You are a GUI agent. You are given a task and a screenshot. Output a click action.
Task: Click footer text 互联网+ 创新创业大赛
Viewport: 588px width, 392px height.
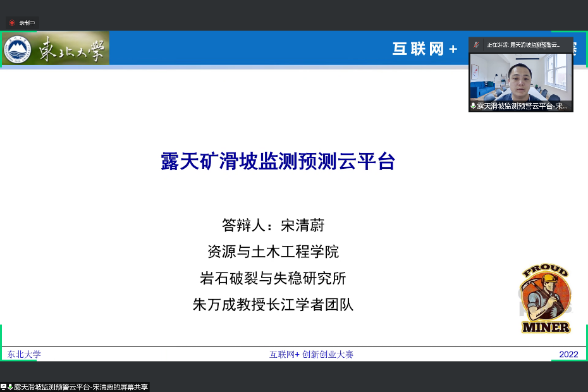[311, 354]
